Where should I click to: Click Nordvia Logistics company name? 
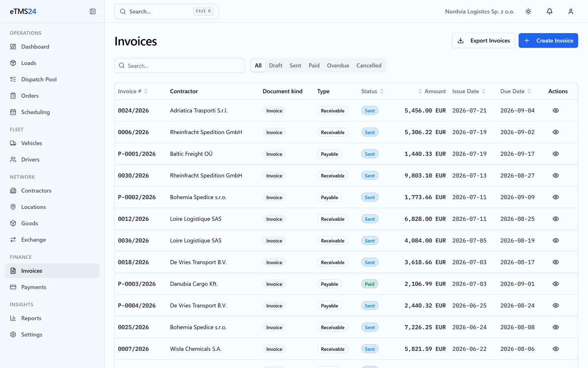tap(480, 11)
